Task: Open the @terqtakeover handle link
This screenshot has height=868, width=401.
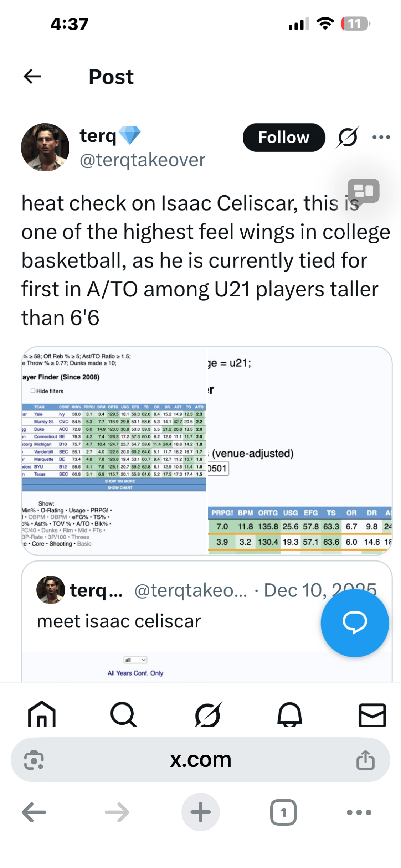Action: (142, 160)
